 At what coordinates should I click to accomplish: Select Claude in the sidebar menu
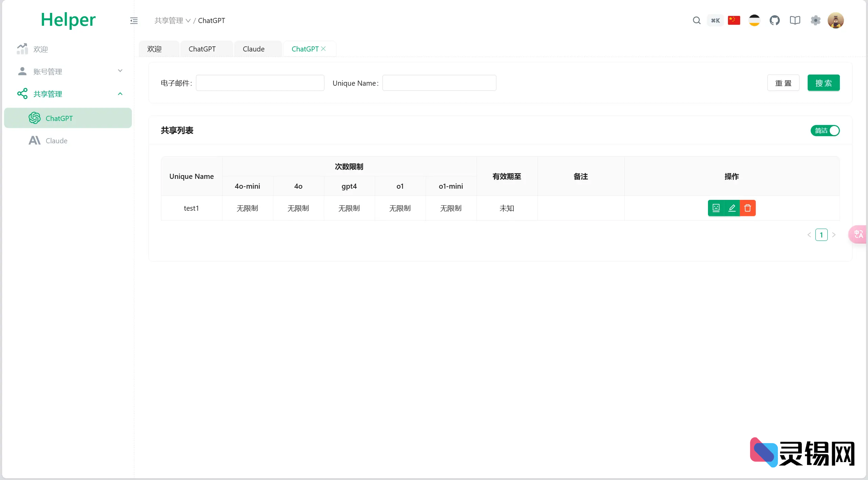(56, 141)
